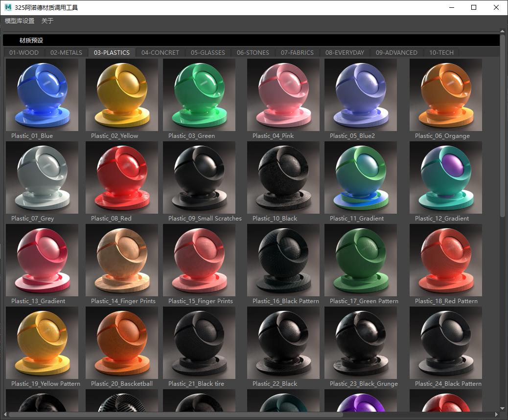The width and height of the screenshot is (508, 420).
Task: Open the 02-METALS material tab
Action: coord(66,52)
